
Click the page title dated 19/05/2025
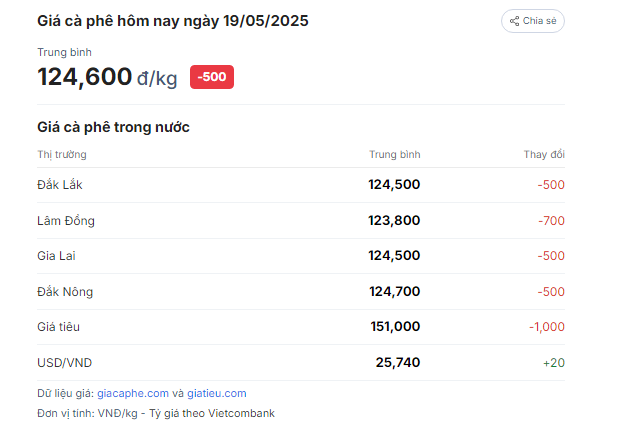[x=173, y=21]
